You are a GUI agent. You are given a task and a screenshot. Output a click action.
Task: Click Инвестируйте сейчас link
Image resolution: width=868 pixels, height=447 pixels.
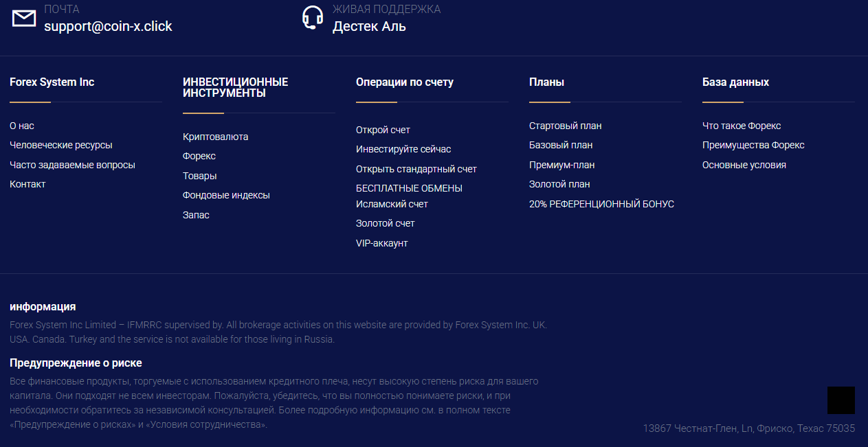403,149
